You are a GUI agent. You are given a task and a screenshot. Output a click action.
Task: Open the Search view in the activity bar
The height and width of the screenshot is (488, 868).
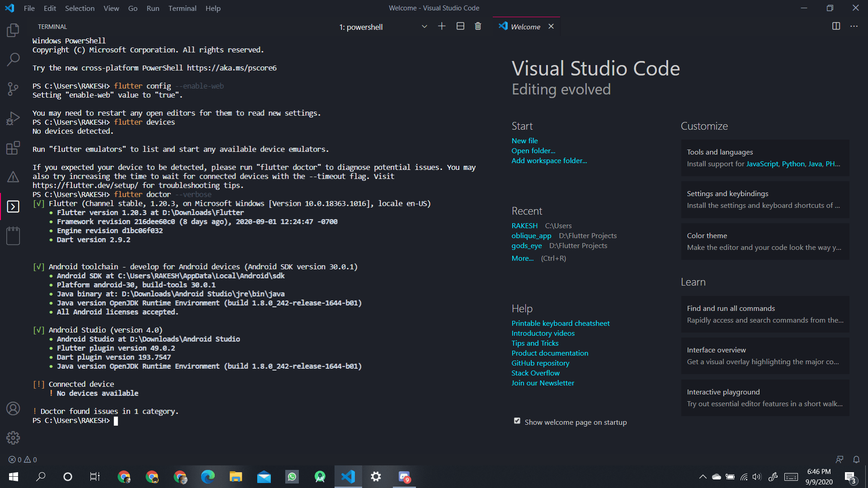click(x=13, y=59)
